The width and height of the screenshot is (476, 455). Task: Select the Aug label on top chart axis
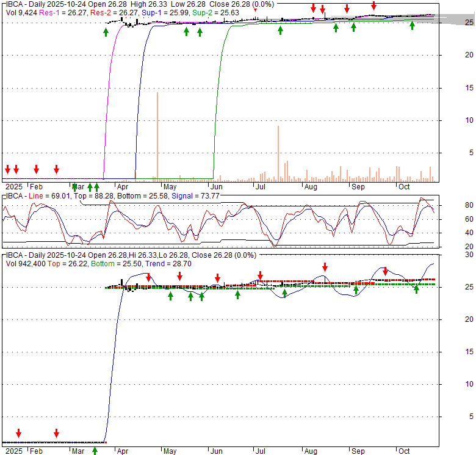[311, 186]
